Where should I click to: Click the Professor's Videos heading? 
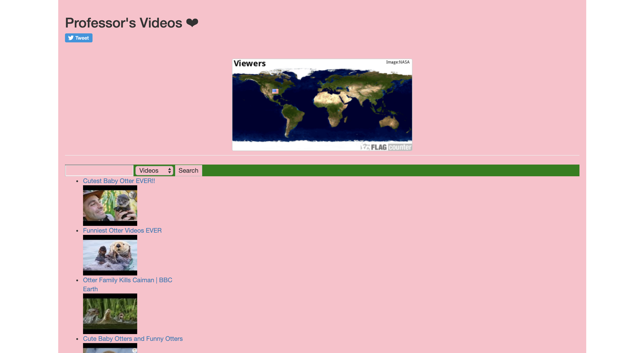(132, 23)
